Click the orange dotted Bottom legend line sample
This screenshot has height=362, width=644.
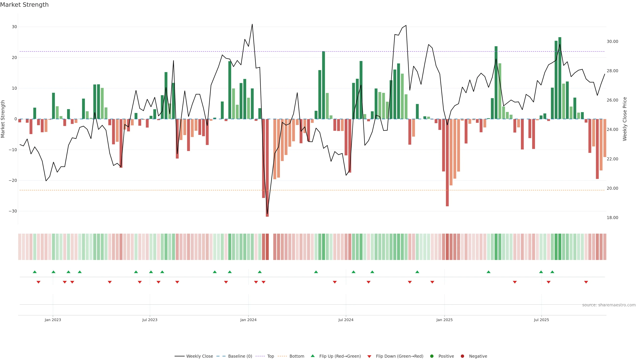(282, 356)
